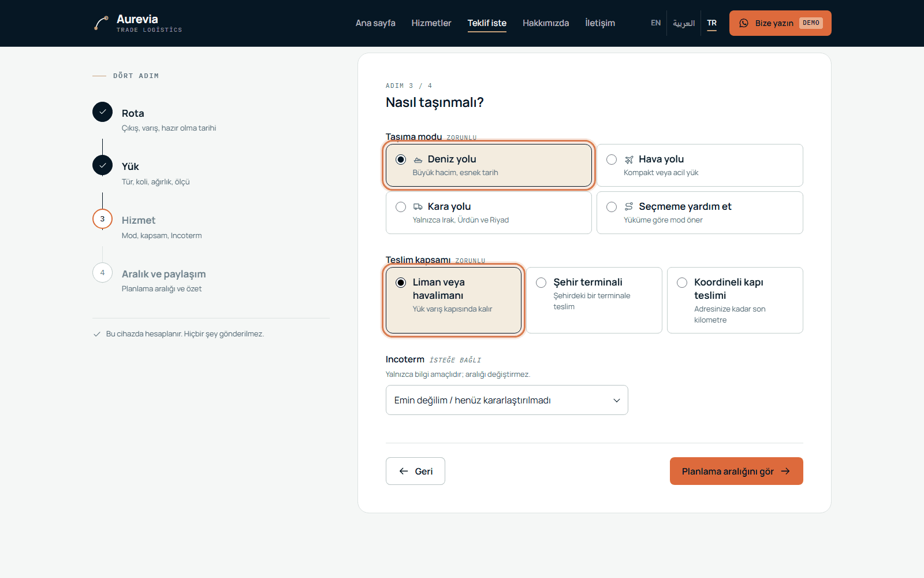This screenshot has height=578, width=924.
Task: Open İletişim page
Action: [x=600, y=23]
